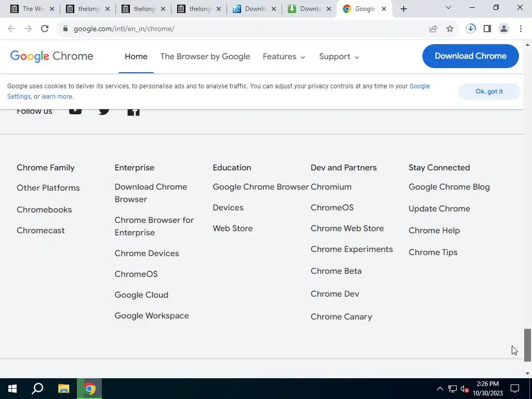
Task: Open Google Chrome Browser education link
Action: coord(261,187)
